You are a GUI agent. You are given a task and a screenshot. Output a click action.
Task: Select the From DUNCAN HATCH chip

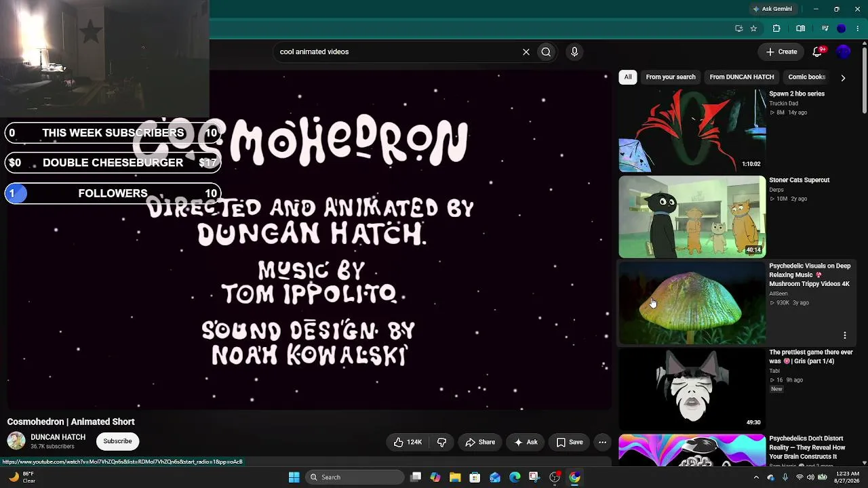pos(742,77)
